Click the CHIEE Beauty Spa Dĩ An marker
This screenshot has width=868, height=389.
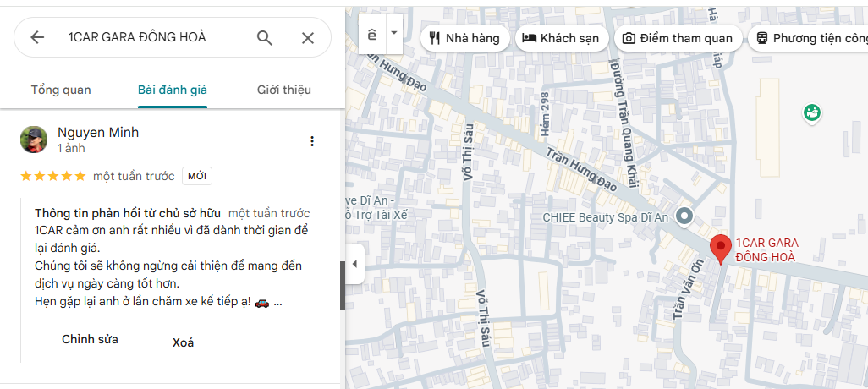click(684, 216)
